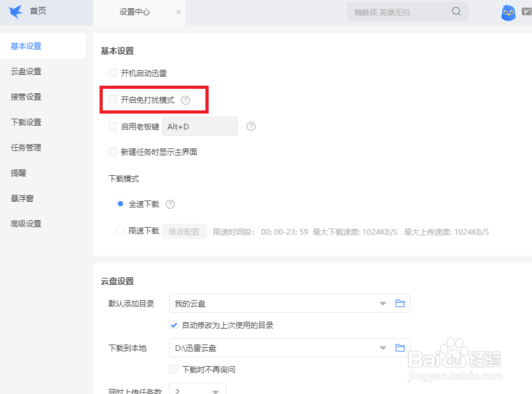The image size is (532, 394).
Task: Tick the 开启免打扰模式 checkbox
Action: 113,100
